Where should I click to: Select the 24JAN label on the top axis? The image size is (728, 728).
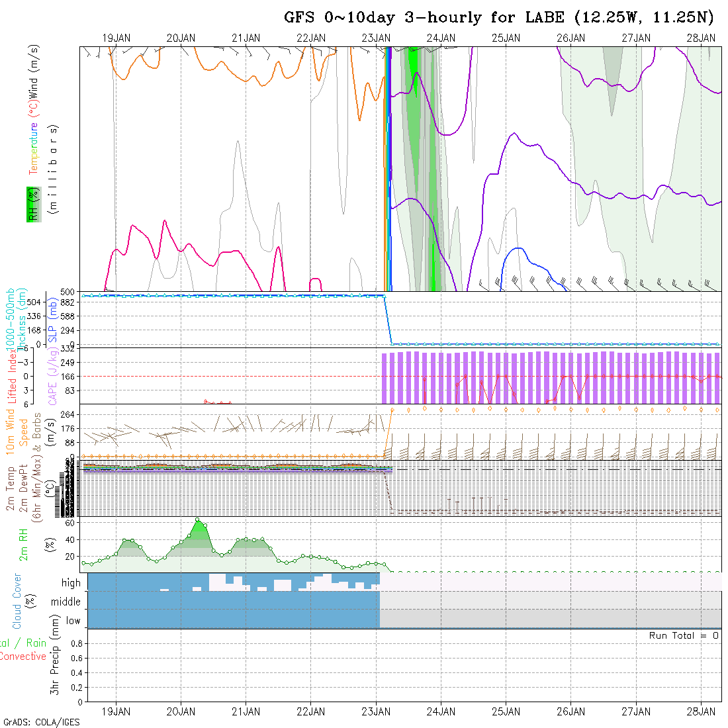[441, 38]
